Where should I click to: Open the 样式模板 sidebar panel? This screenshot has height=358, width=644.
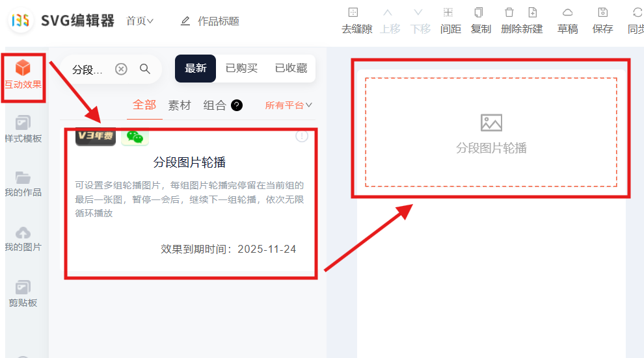click(23, 129)
